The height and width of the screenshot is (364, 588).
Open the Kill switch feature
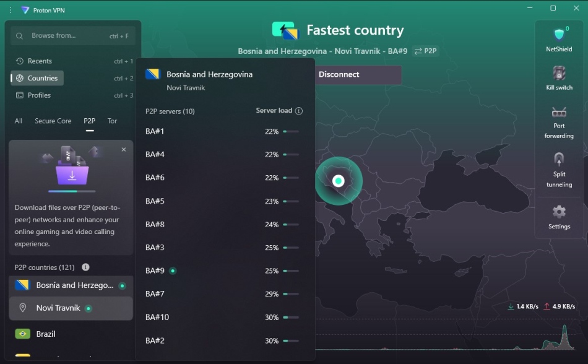pyautogui.click(x=559, y=78)
